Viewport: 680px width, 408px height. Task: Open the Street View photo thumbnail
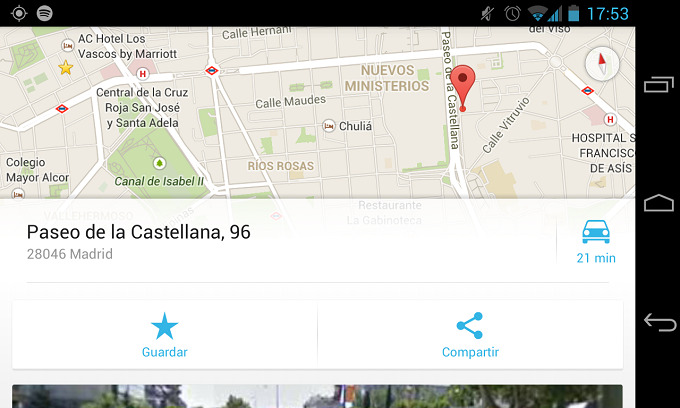tap(317, 396)
